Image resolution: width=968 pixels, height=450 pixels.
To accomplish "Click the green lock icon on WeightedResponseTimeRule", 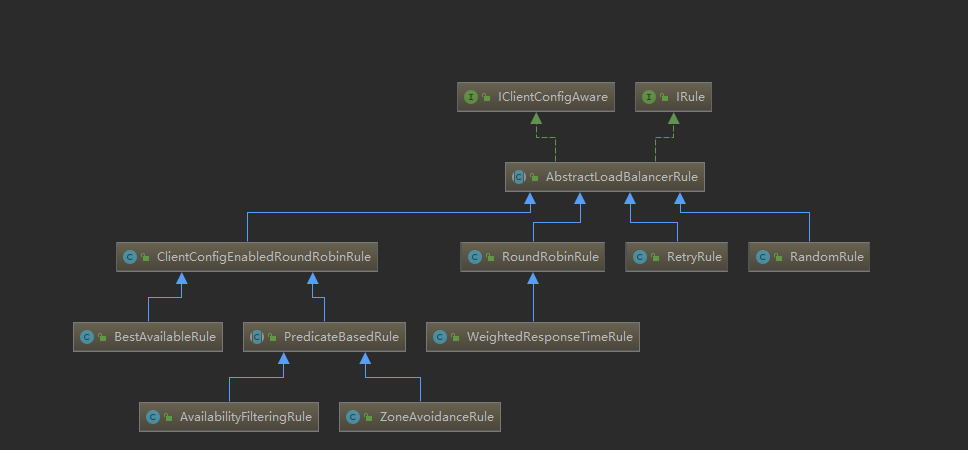I will click(x=455, y=338).
